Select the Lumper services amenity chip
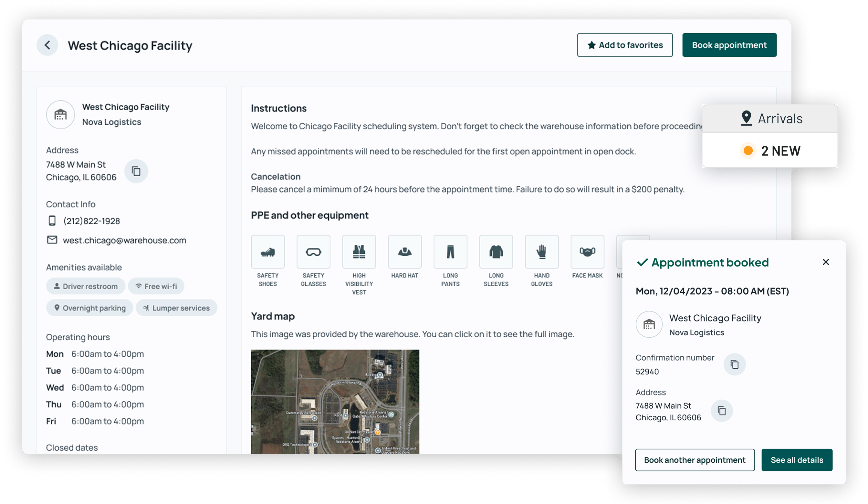Screen dimensions: 868x504 pyautogui.click(x=176, y=308)
